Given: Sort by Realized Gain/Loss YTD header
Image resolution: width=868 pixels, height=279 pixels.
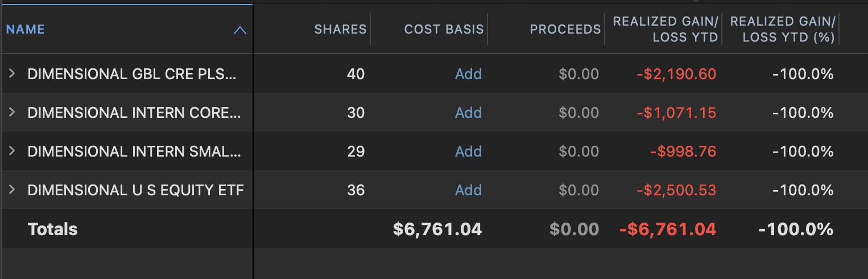Looking at the screenshot, I should pos(665,30).
